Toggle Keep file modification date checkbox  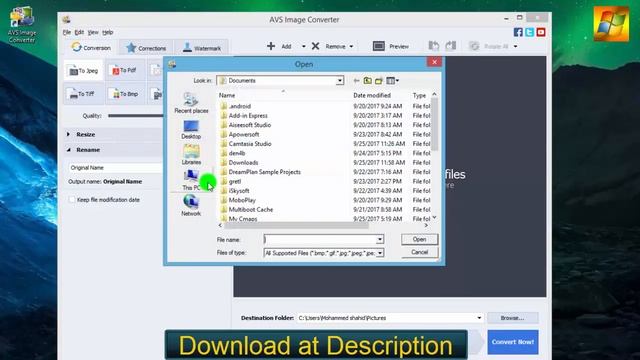point(72,200)
